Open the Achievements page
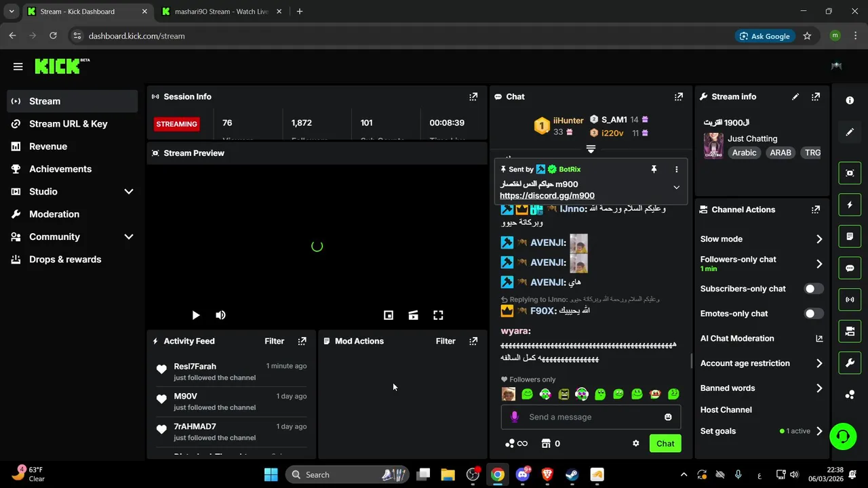This screenshot has height=488, width=868. pos(72,169)
